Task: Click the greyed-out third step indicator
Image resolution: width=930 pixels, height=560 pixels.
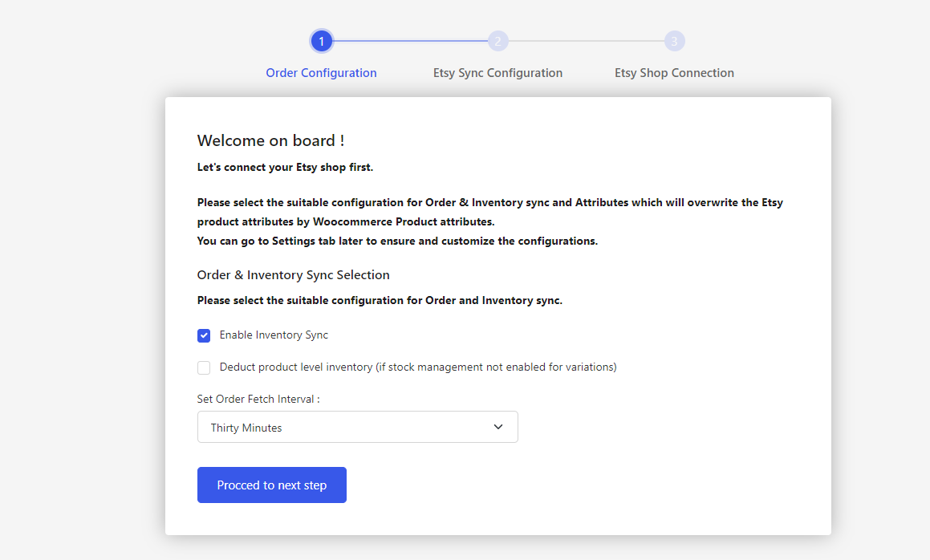Action: [x=674, y=40]
